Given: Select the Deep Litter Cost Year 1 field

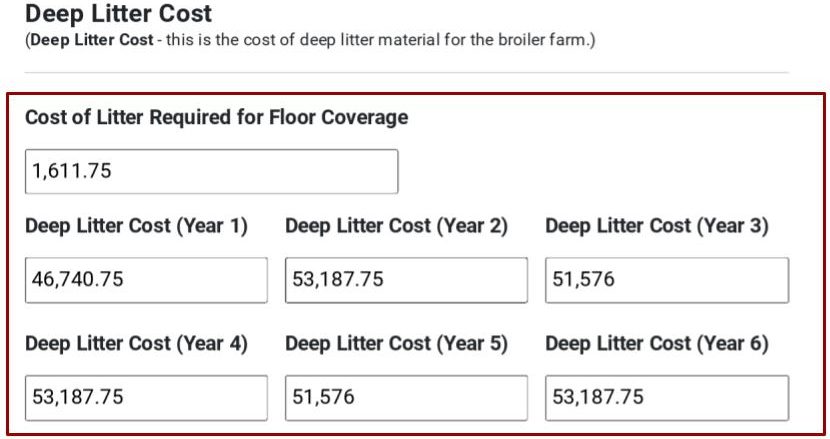Looking at the screenshot, I should tap(146, 280).
